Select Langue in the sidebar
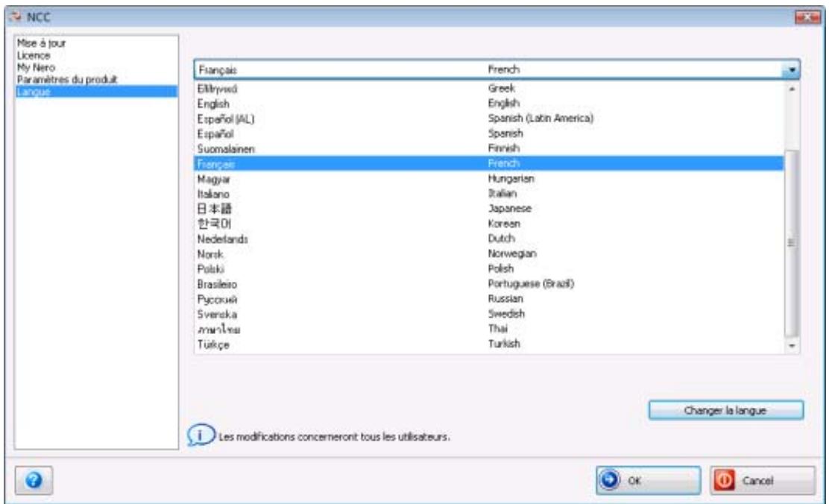The image size is (829, 504). [x=96, y=92]
